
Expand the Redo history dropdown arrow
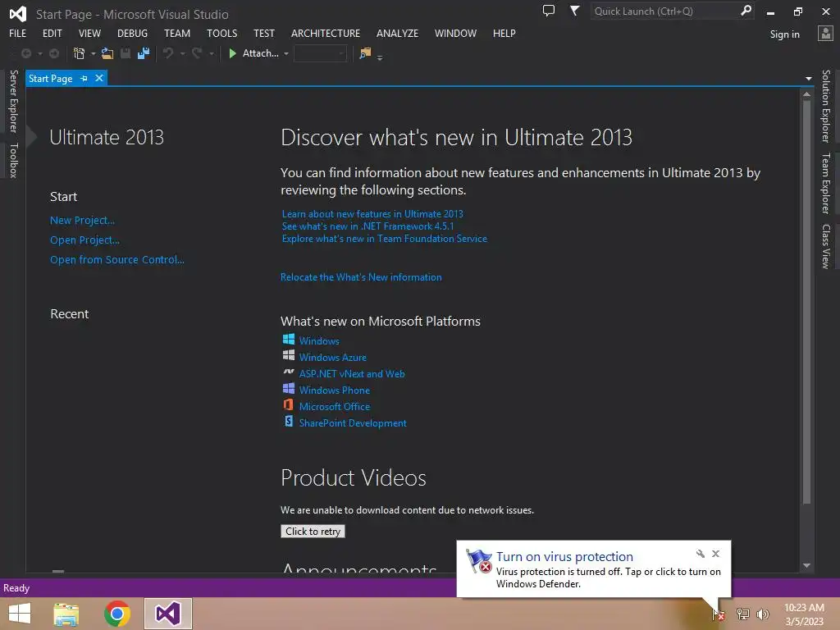coord(211,53)
